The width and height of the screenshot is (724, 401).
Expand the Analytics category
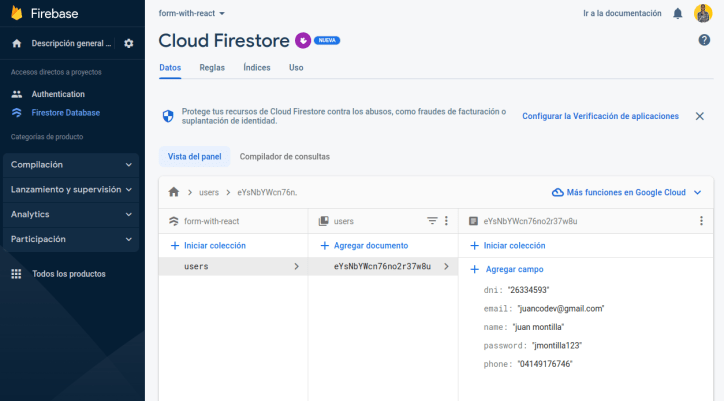point(71,214)
